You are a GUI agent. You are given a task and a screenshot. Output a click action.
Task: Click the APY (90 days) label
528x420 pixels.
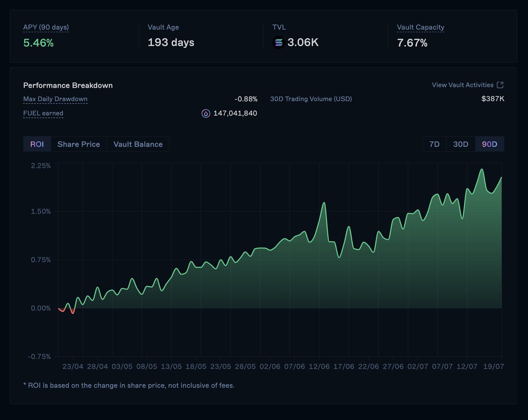click(x=46, y=27)
